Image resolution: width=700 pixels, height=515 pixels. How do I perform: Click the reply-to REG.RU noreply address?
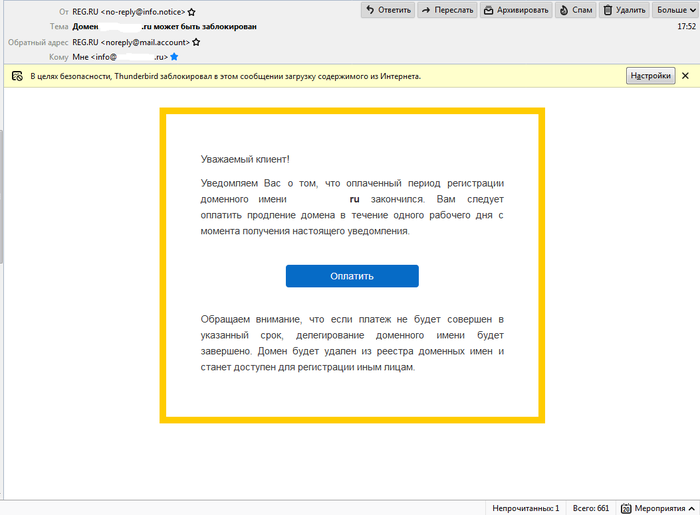130,43
